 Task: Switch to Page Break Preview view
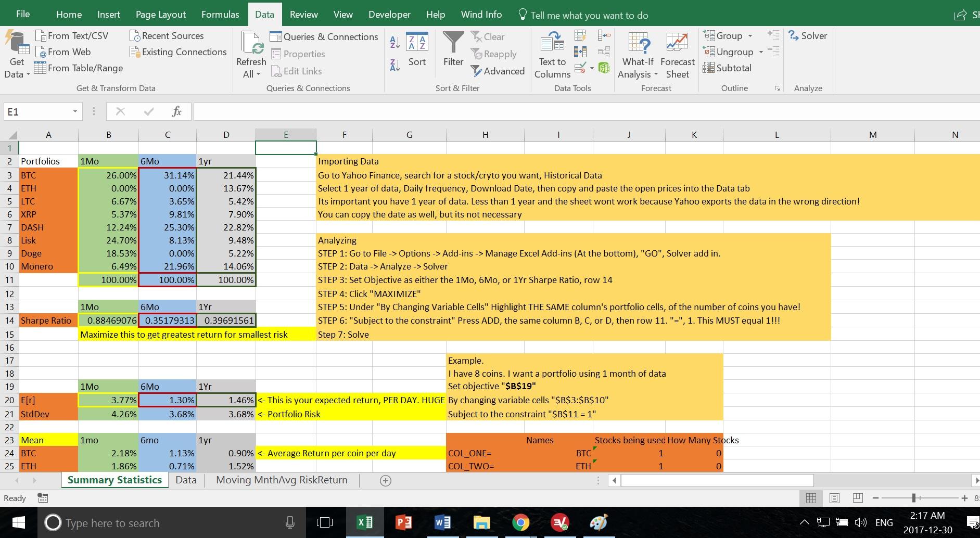click(x=858, y=498)
